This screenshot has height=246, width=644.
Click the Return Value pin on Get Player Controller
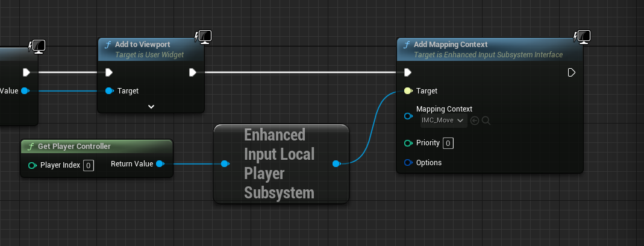coord(160,164)
